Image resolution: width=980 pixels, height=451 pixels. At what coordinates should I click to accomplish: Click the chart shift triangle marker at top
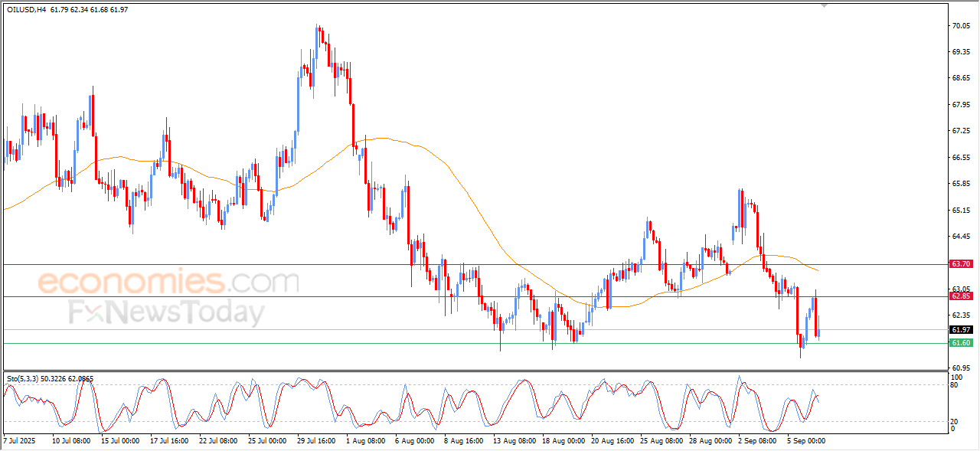(x=825, y=5)
